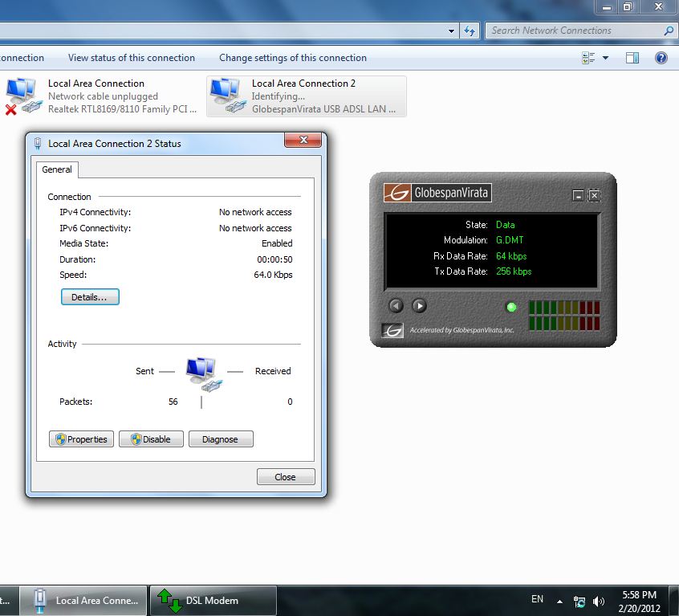Click the Show desktop strip

coord(674,601)
